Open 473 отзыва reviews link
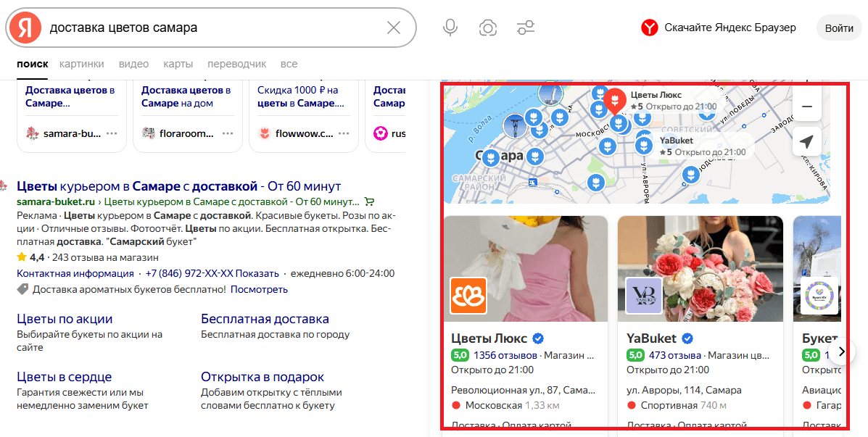 click(675, 355)
